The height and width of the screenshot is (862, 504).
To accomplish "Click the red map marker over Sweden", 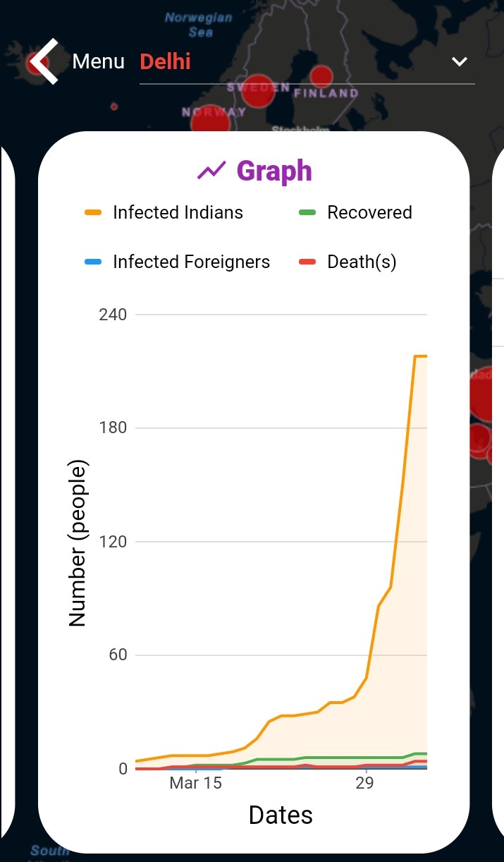I will [x=259, y=90].
